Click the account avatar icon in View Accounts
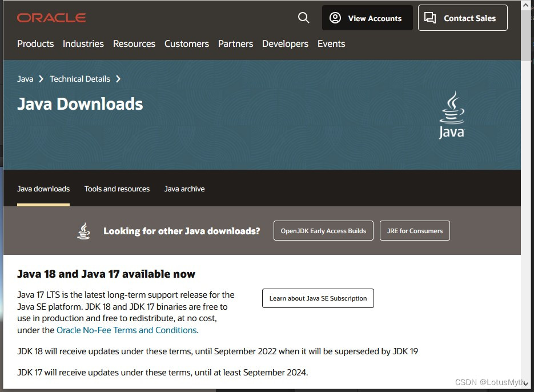Image resolution: width=534 pixels, height=392 pixels. click(x=335, y=18)
